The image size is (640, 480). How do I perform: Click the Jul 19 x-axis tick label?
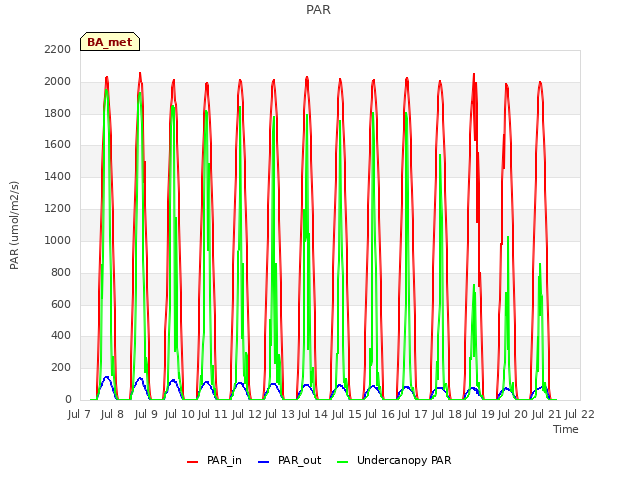coord(480,414)
